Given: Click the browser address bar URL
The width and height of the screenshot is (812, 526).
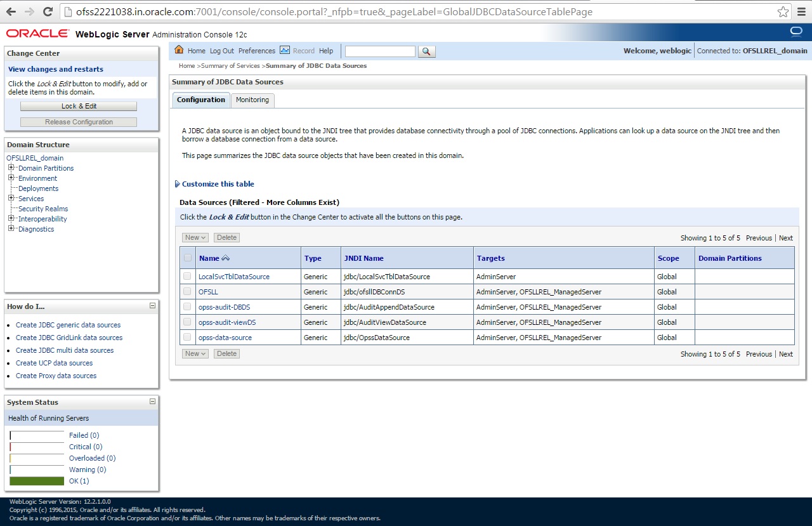Looking at the screenshot, I should (334, 12).
